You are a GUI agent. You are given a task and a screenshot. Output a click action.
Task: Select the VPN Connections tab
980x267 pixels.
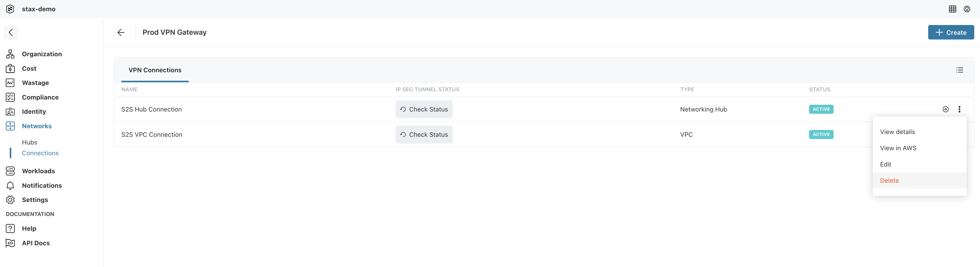point(155,70)
